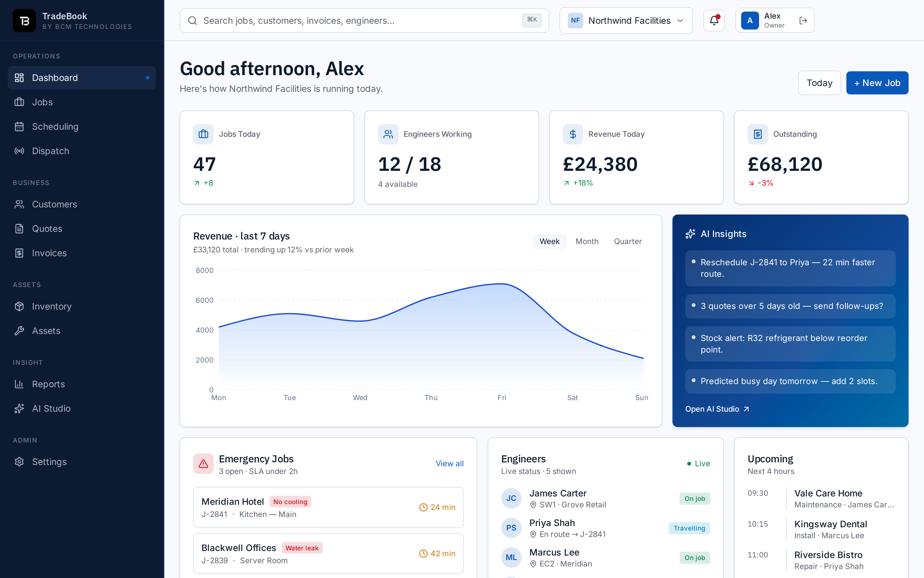Open Dispatch in the sidebar
Viewport: 924px width, 578px height.
coord(82,151)
